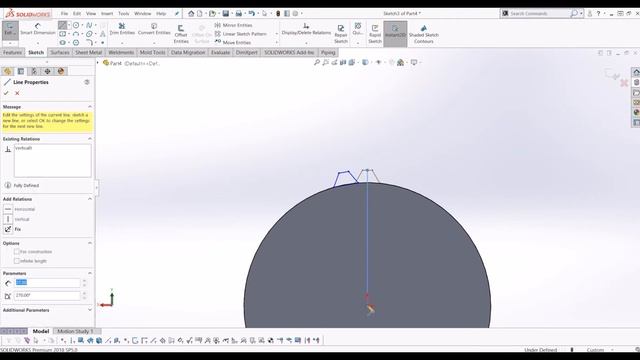Collapse the Parameters section

click(90, 273)
